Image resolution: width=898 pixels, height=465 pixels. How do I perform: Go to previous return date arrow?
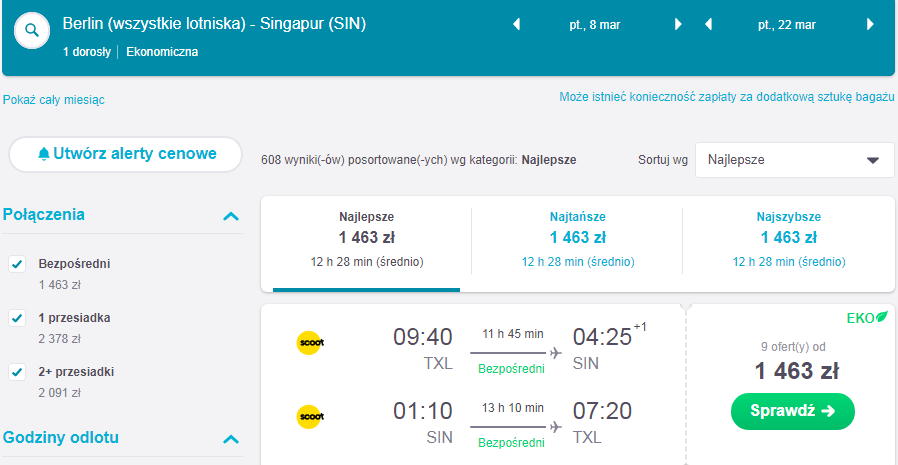pos(708,25)
